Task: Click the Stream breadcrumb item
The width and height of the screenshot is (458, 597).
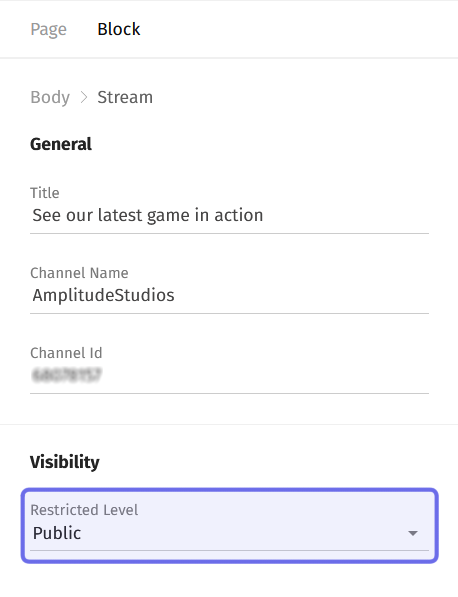Action: click(125, 97)
